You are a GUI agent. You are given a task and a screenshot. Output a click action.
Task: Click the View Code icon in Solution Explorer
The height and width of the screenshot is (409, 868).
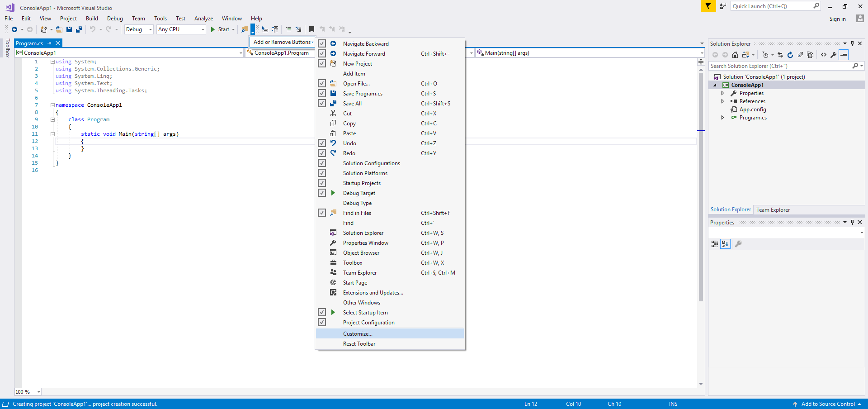[x=824, y=55]
